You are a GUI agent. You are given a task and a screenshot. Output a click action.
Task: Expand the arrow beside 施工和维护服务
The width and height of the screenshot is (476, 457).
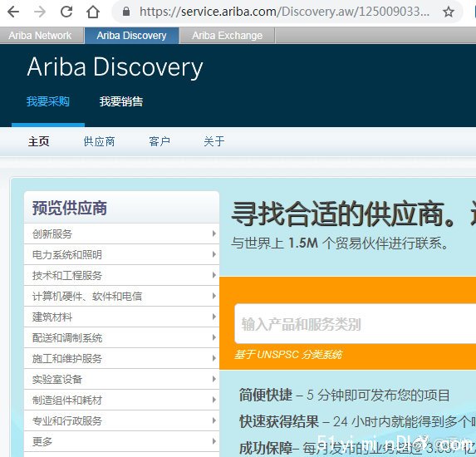(214, 358)
